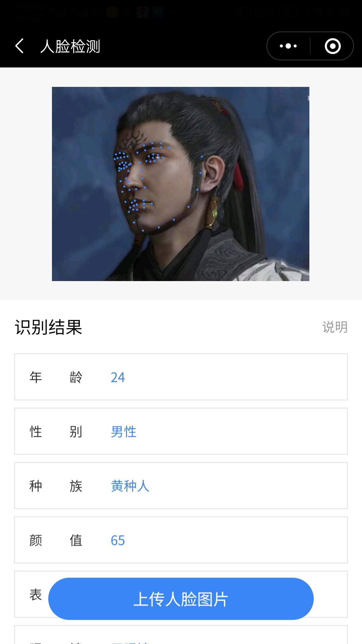Screen dimensions: 362x644
Task: Click the age value 24
Action: tap(118, 377)
